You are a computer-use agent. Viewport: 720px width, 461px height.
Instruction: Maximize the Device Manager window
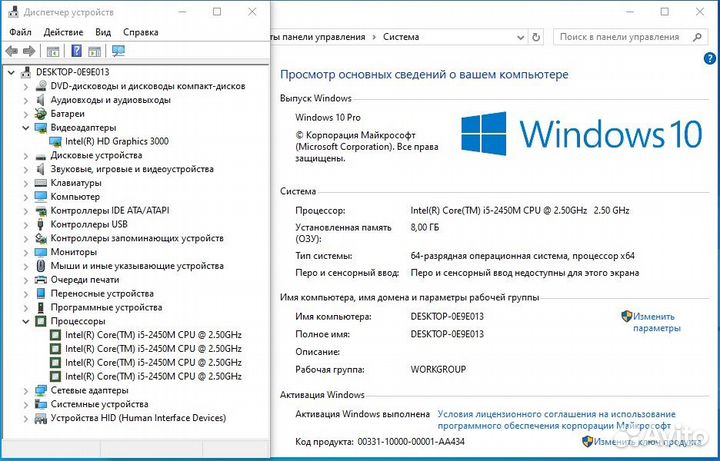(217, 12)
